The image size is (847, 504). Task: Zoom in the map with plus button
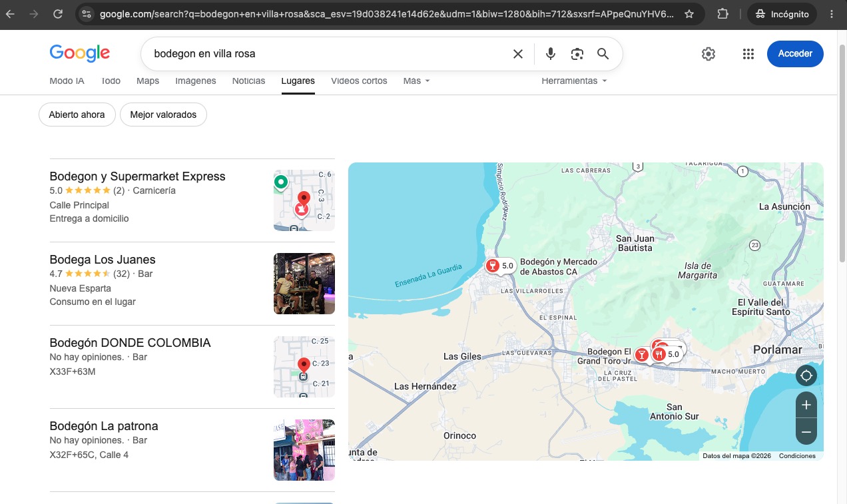click(806, 405)
